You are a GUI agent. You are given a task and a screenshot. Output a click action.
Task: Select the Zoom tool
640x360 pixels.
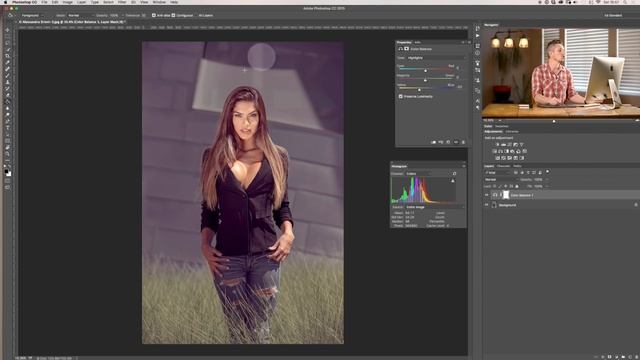(x=7, y=154)
